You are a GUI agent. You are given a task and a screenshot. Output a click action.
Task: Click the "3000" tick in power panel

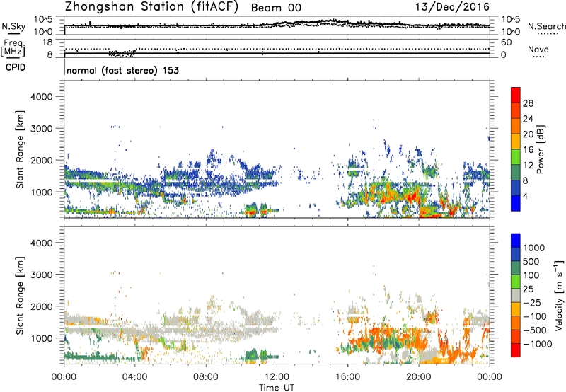[41, 129]
